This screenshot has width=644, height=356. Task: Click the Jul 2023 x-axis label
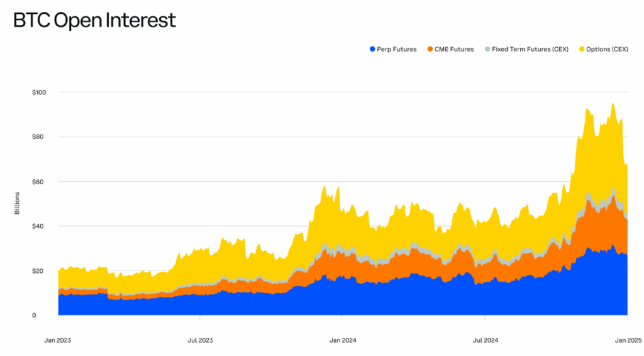point(200,340)
